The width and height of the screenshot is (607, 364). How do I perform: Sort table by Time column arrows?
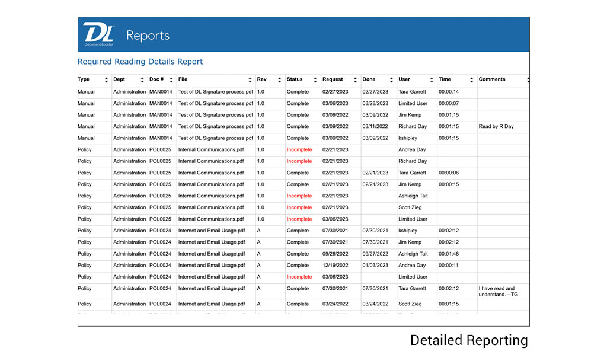tap(471, 80)
